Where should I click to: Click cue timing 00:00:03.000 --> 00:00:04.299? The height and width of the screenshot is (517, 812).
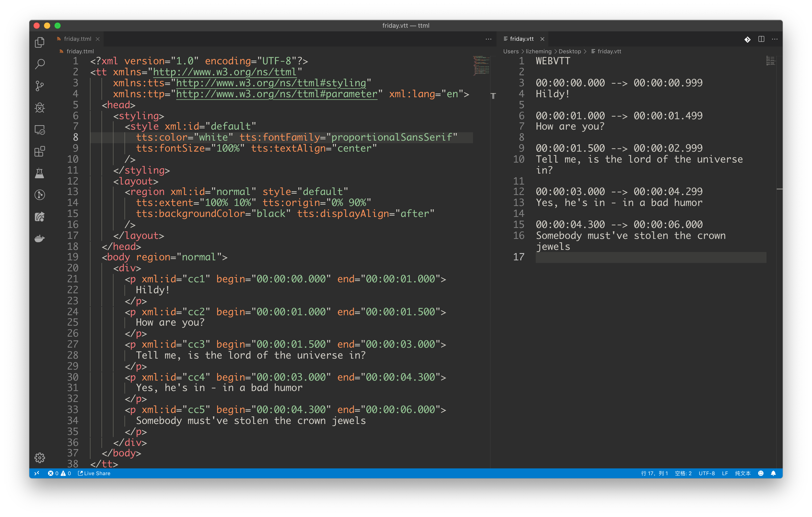[x=619, y=192]
